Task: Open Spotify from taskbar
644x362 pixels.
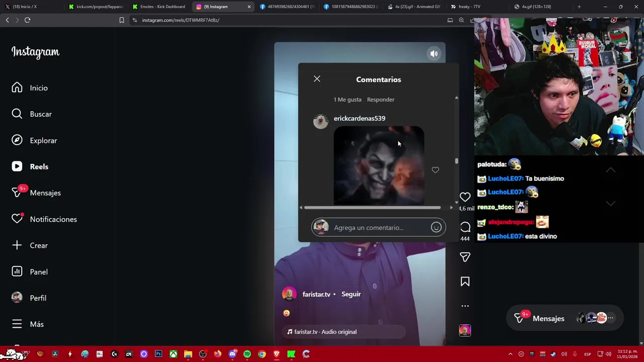Action: point(247,354)
